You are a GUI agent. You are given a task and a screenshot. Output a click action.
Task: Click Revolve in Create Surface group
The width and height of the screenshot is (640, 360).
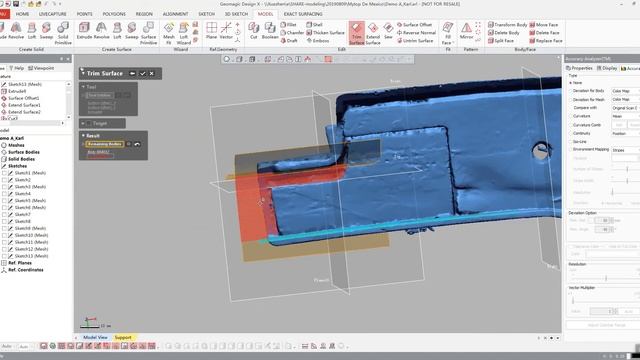101,31
